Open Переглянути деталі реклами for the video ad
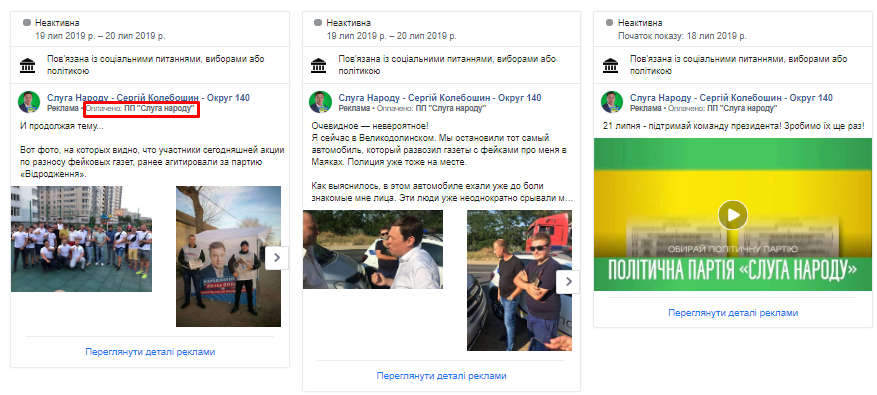Screen dimensions: 877x395 [733, 313]
